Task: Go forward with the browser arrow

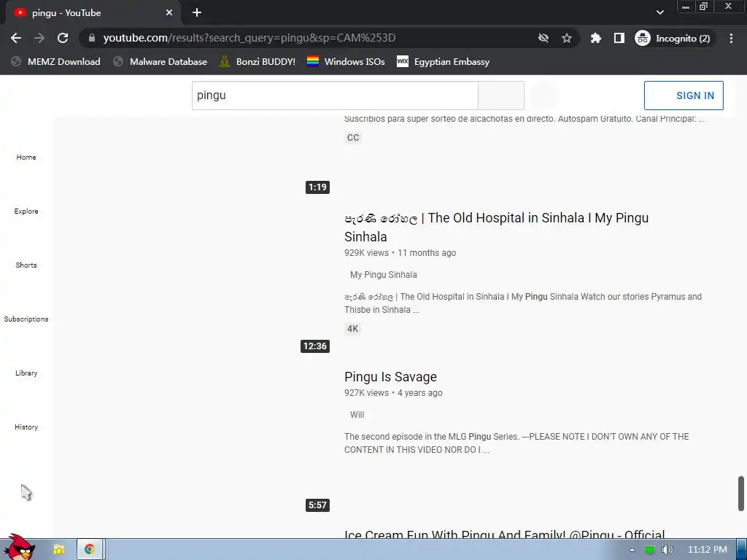Action: [x=39, y=38]
